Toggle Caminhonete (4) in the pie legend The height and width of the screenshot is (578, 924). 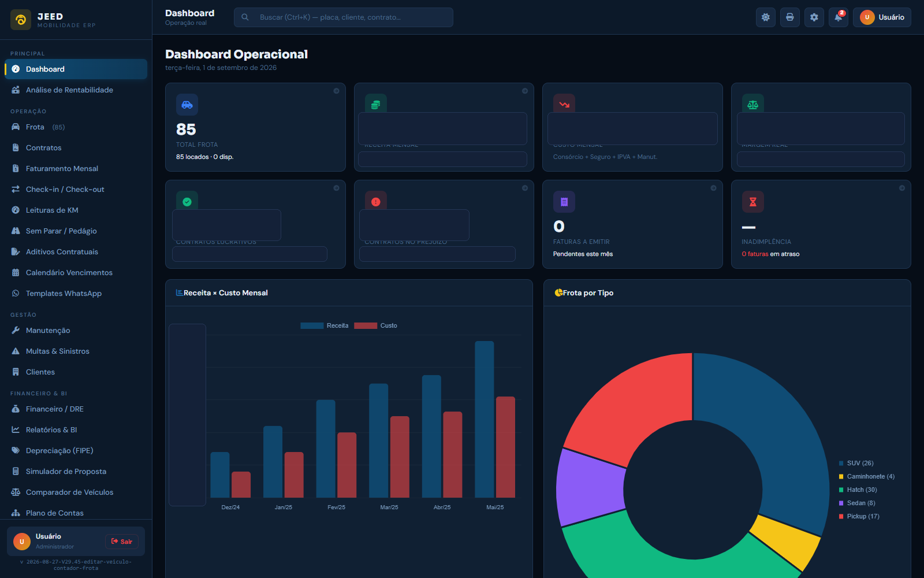point(867,476)
